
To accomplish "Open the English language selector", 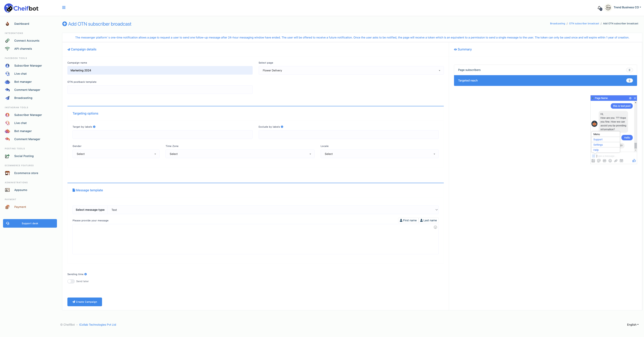I will 633,325.
